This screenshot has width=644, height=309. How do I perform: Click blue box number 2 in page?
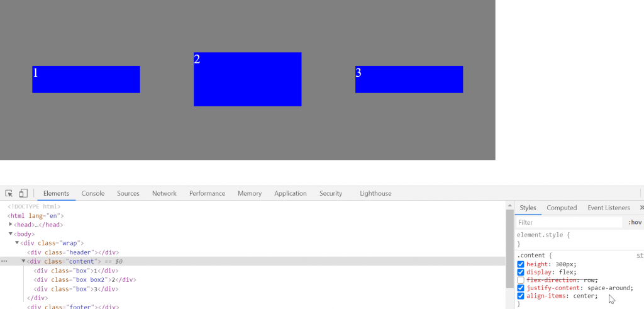point(248,79)
